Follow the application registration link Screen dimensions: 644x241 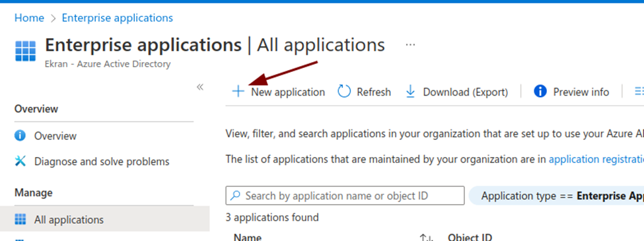point(596,159)
